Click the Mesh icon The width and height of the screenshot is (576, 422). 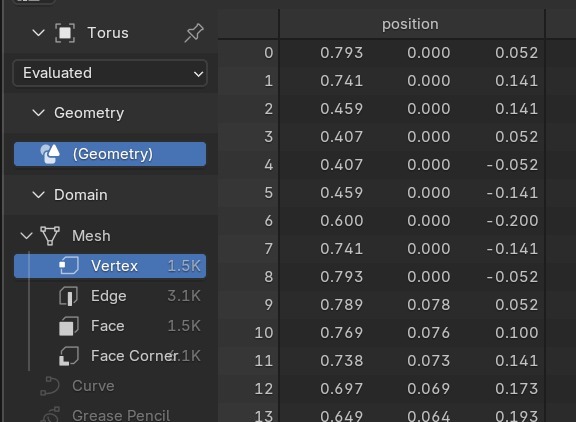tap(50, 236)
